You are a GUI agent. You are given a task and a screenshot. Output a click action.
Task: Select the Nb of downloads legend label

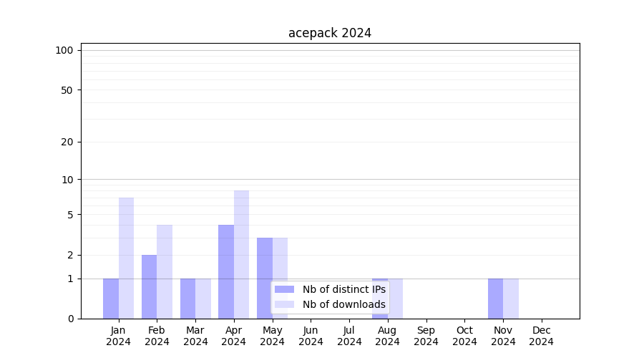click(343, 304)
